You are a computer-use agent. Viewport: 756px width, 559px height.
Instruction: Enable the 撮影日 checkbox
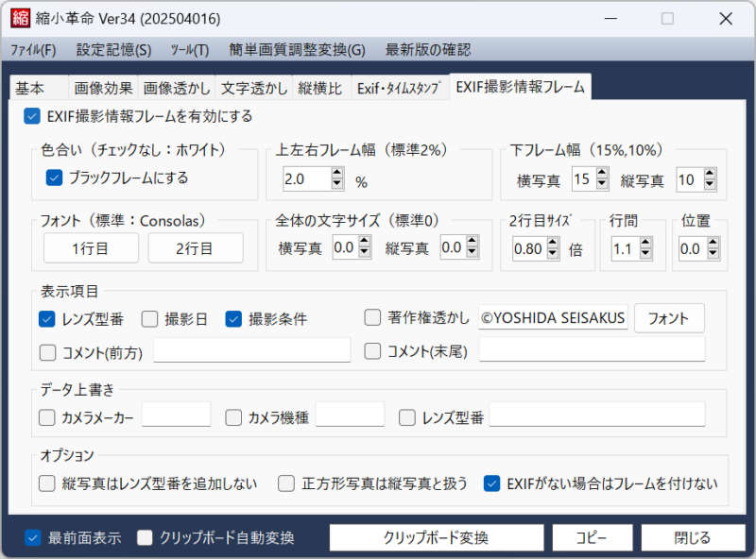149,319
